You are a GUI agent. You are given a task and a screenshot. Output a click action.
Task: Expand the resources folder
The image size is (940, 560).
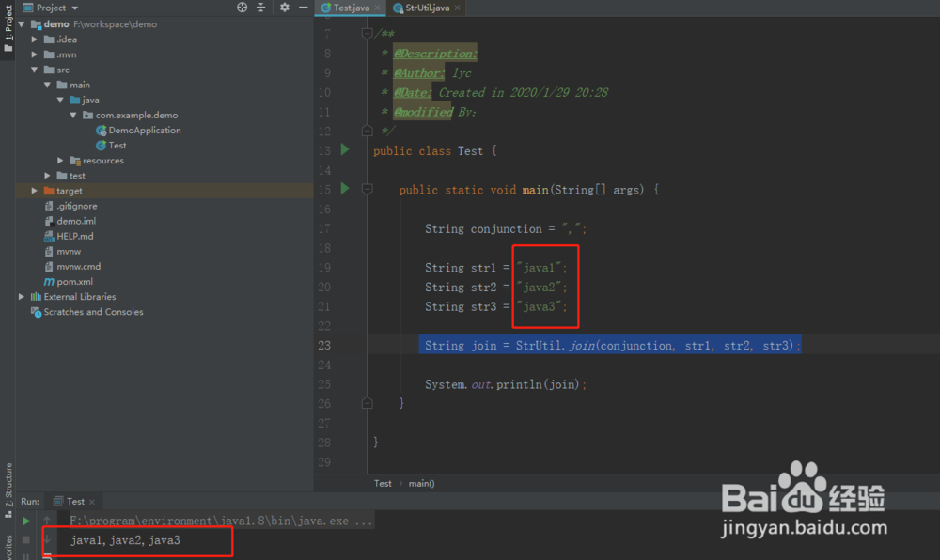tap(60, 161)
